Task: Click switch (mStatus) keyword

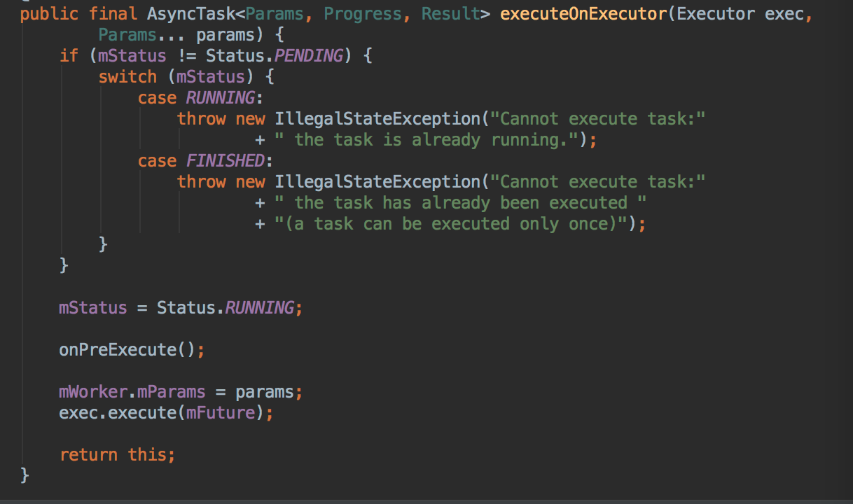Action: pos(182,76)
